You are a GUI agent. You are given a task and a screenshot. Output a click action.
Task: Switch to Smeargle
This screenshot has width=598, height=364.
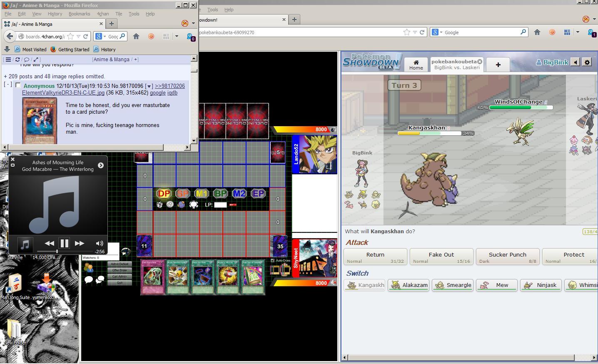(453, 285)
